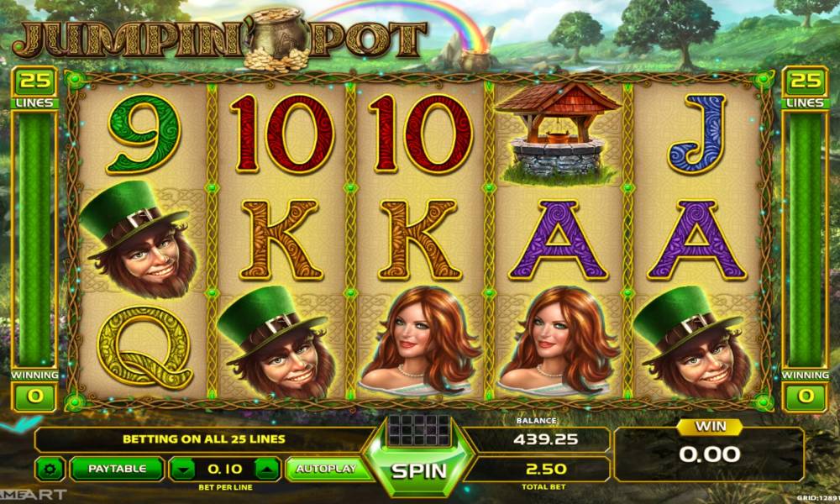Screen dimensions: 840x504
Task: Click the red-haired woman in third reel
Action: coord(419,342)
